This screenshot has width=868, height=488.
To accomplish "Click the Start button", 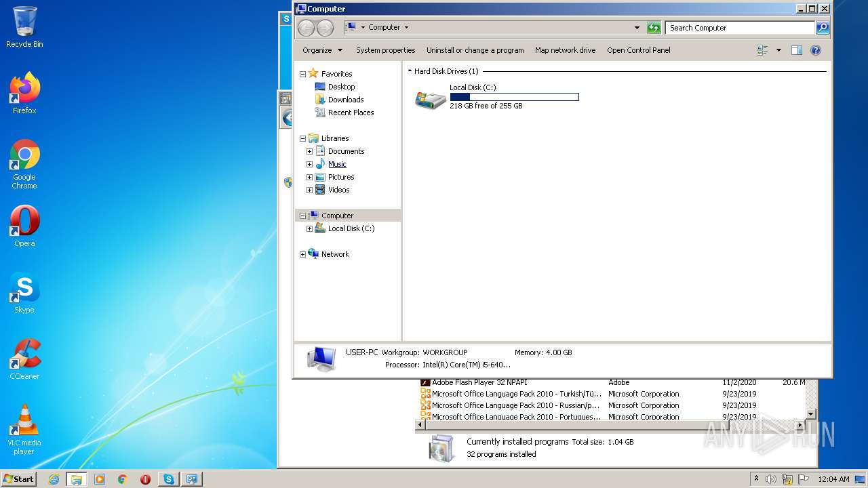I will 19,479.
